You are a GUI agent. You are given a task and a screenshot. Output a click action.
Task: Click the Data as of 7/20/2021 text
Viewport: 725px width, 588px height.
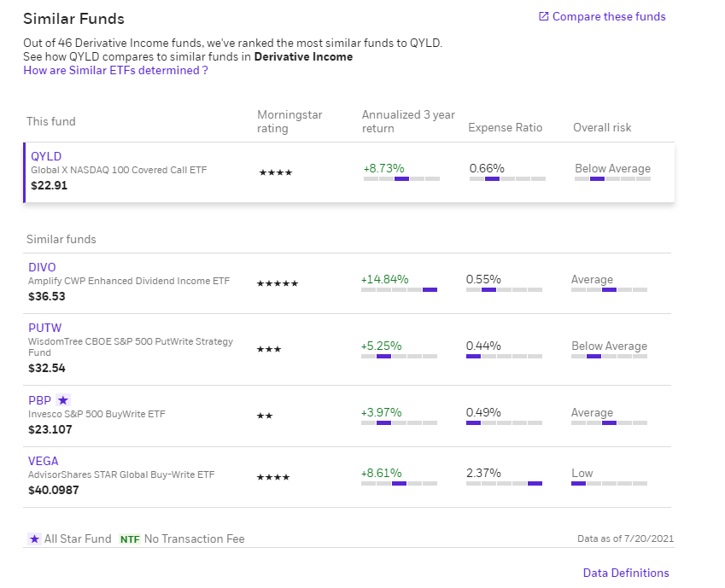(625, 539)
